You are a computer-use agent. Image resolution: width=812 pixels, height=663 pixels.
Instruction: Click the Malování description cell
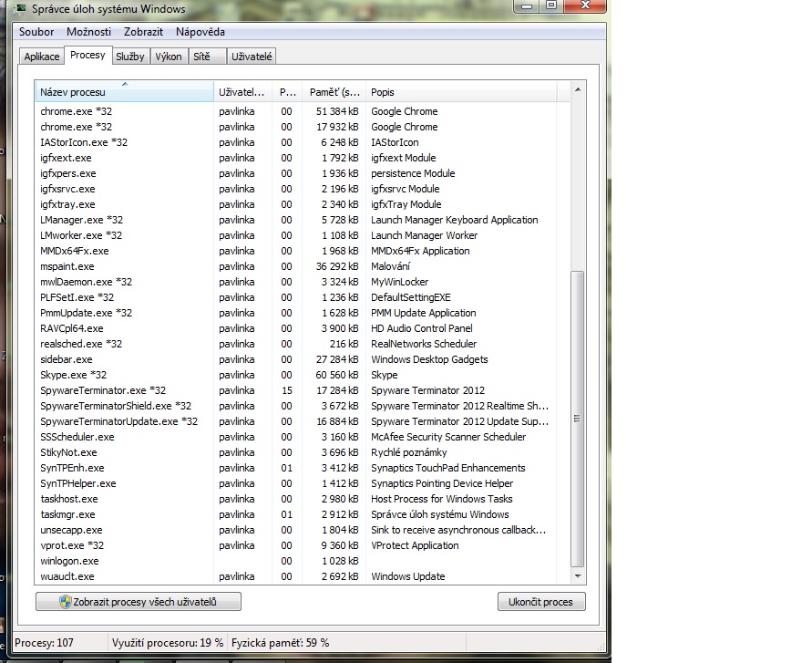click(390, 266)
